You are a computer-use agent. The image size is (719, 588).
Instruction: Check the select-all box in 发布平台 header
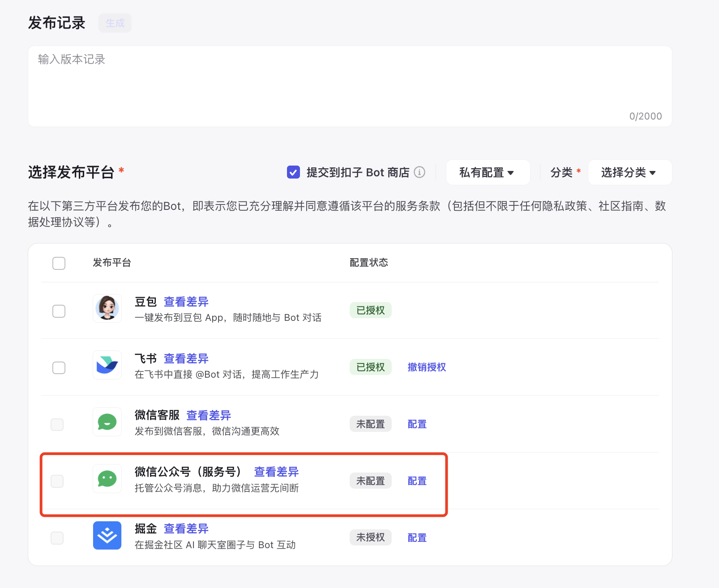(59, 263)
